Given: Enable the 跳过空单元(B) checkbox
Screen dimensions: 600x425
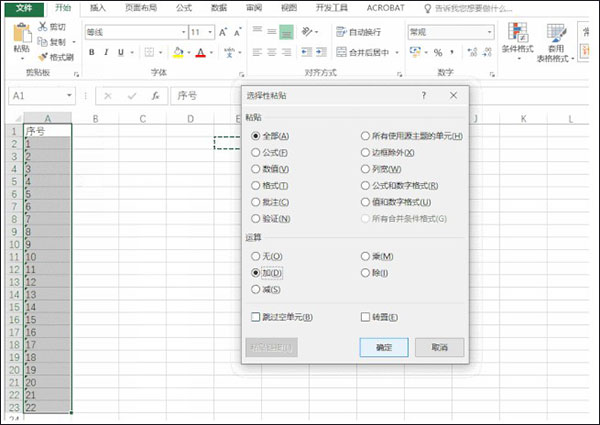Looking at the screenshot, I should tap(256, 317).
